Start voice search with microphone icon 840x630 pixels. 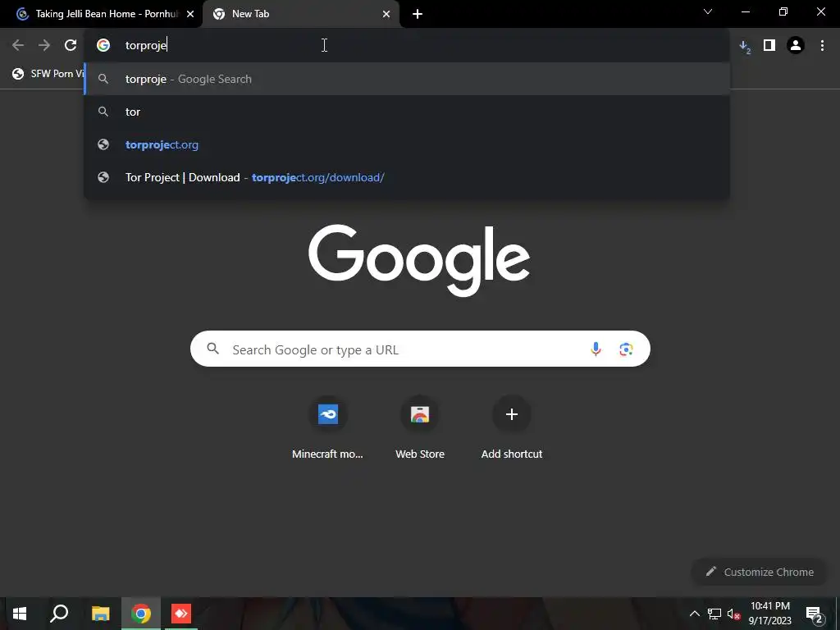[596, 349]
